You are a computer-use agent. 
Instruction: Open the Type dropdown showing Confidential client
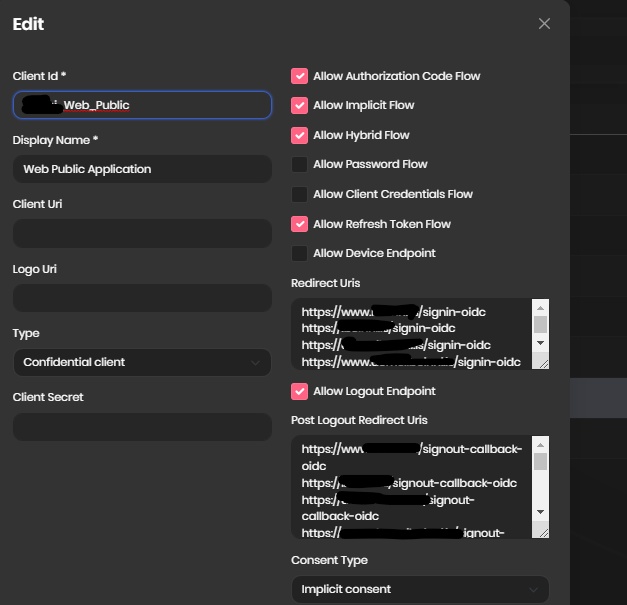tap(142, 362)
